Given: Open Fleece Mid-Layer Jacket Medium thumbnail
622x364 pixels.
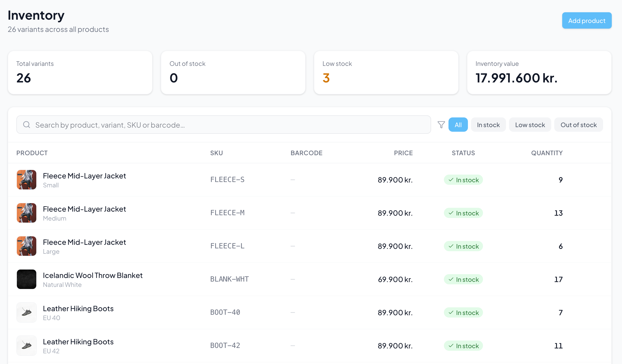Looking at the screenshot, I should click(27, 213).
